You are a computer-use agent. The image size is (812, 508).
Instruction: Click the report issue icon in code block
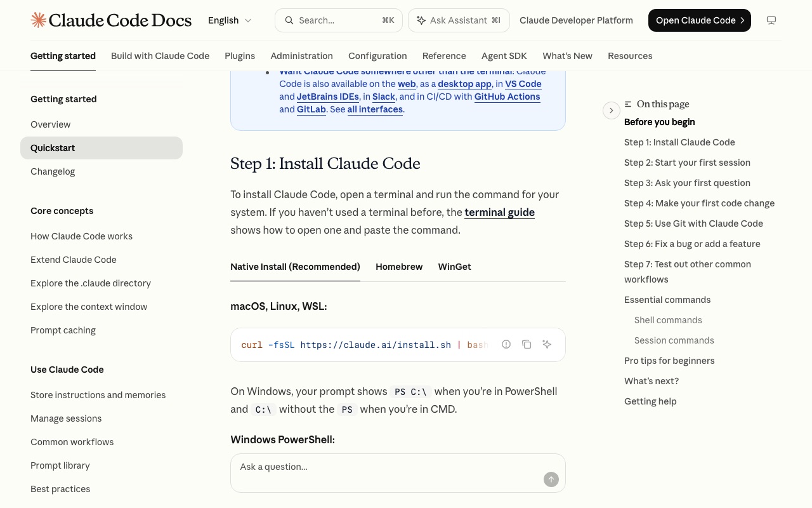point(506,344)
